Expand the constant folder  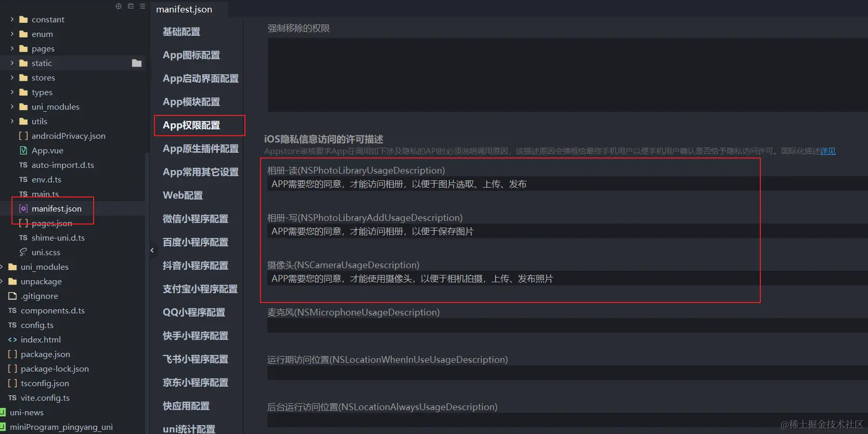coord(12,19)
